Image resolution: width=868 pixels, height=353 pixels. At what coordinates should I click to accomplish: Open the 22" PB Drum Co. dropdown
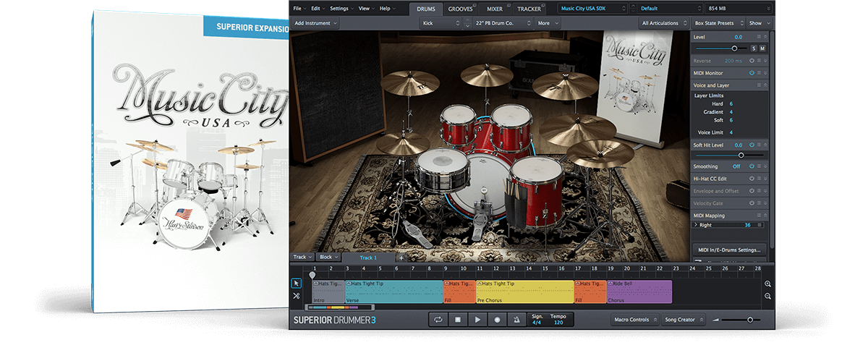coord(503,23)
